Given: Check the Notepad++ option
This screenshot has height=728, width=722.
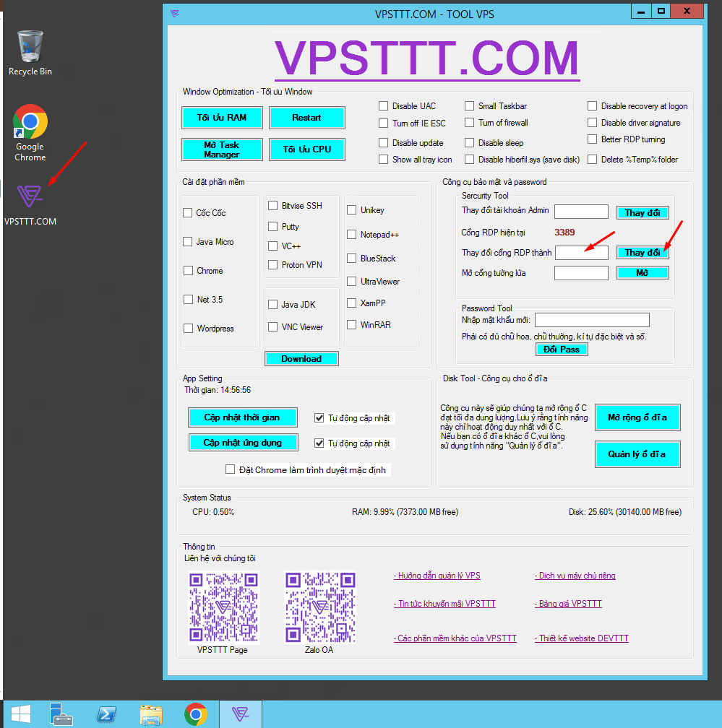Looking at the screenshot, I should tap(352, 235).
